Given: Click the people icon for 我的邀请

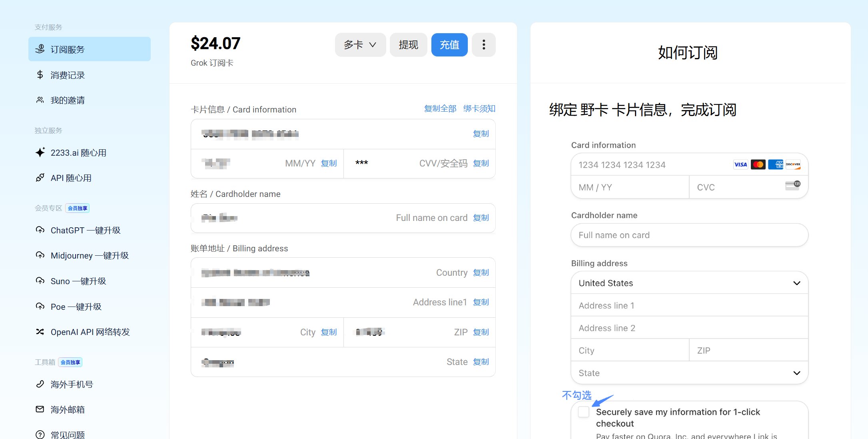Looking at the screenshot, I should tap(40, 100).
